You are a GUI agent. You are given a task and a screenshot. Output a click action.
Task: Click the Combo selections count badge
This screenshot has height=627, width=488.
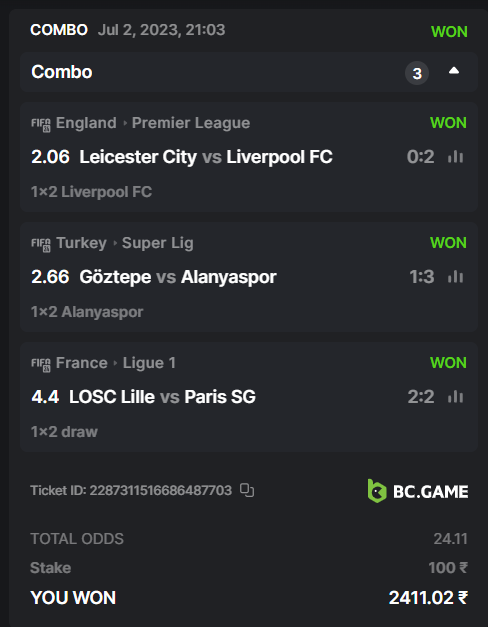coord(417,73)
